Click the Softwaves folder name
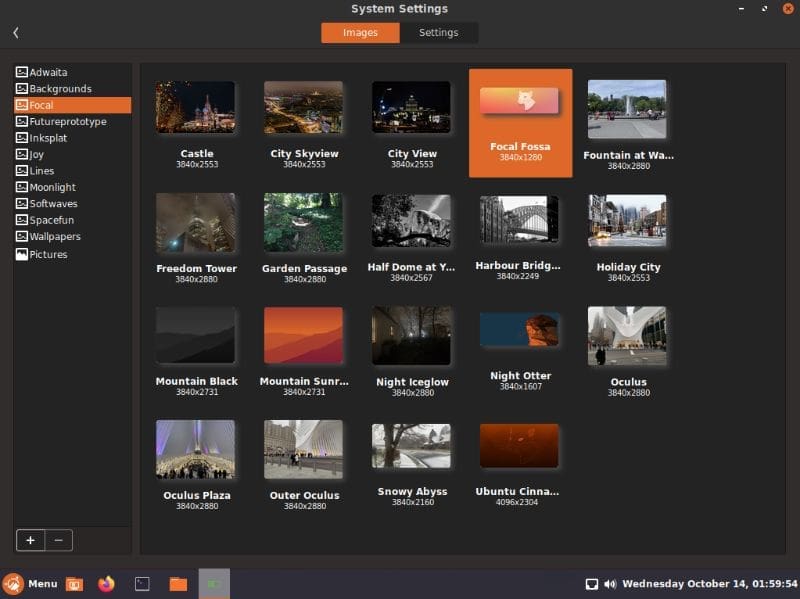800x599 pixels. (54, 204)
